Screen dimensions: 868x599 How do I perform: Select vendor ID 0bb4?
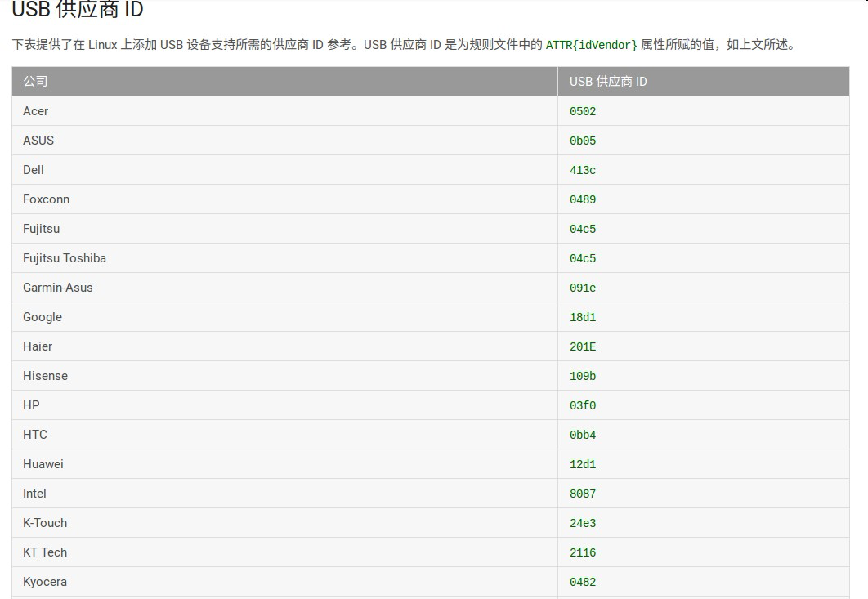pos(583,435)
